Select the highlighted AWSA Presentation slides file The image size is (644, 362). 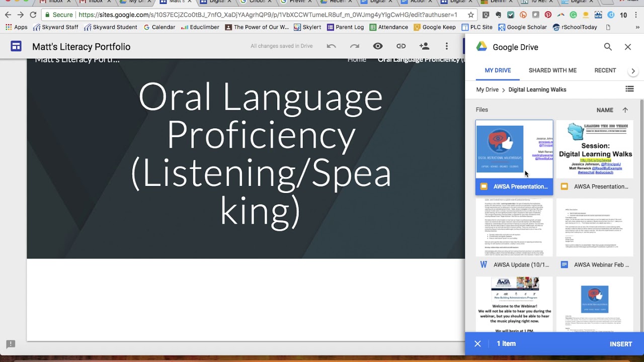coord(514,157)
